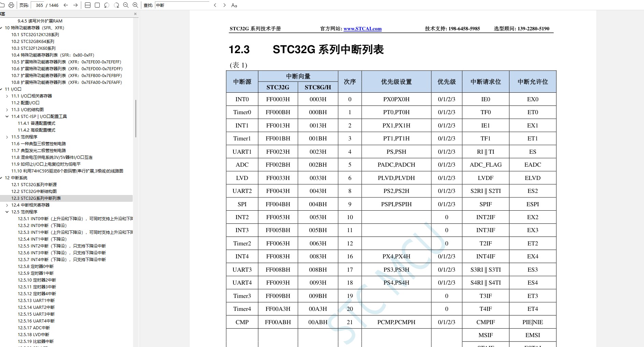This screenshot has height=347, width=644.
Task: Open the www.STCAI.com website link
Action: pos(362,29)
